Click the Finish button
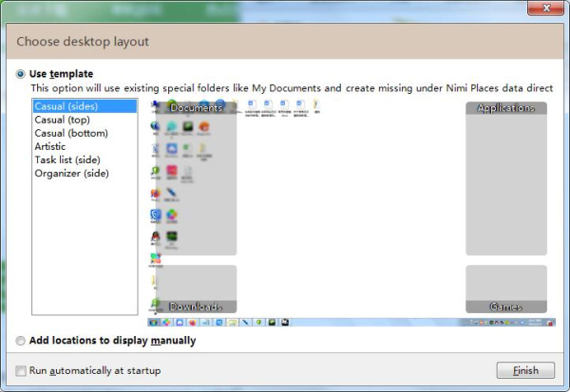Screen dimensions: 570x392 pos(524,370)
